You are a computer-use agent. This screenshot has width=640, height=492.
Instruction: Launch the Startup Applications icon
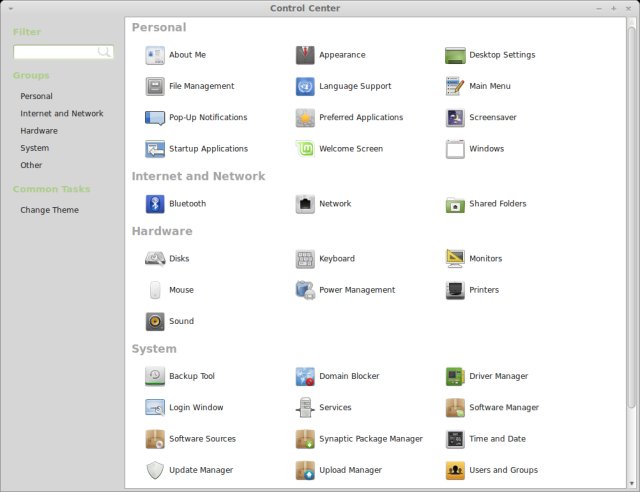tap(155, 149)
